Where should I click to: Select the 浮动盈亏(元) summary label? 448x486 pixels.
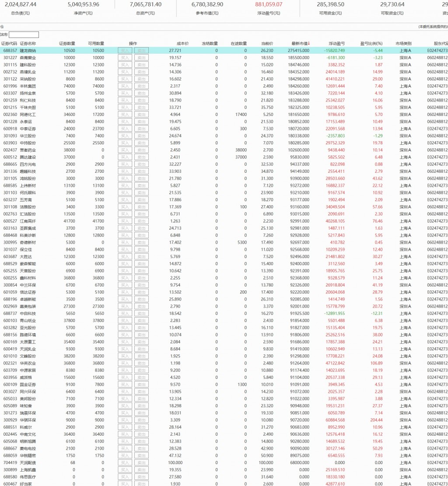[x=269, y=13]
